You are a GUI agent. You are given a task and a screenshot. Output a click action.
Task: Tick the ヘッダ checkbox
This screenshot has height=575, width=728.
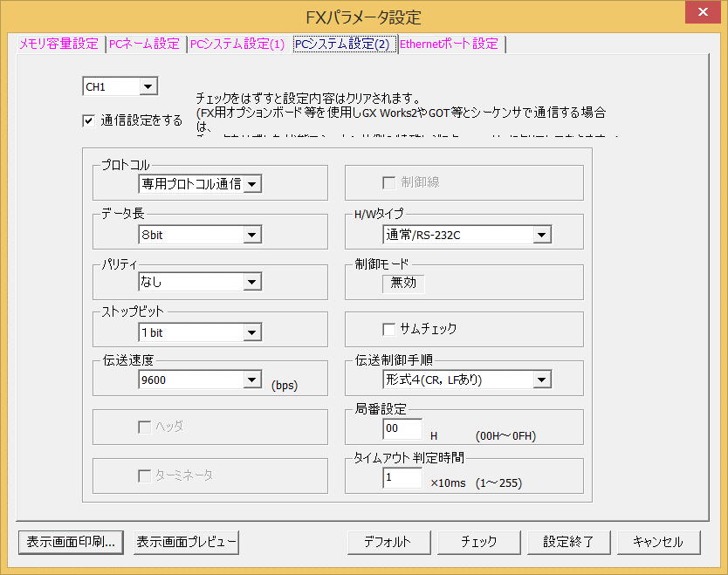[145, 427]
